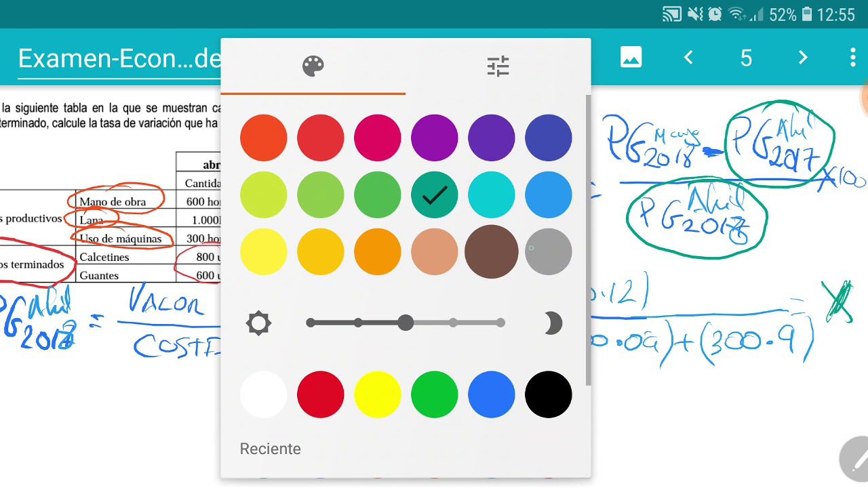Tap the cast icon in status bar
Viewport: 868px width, 488px height.
pos(672,14)
